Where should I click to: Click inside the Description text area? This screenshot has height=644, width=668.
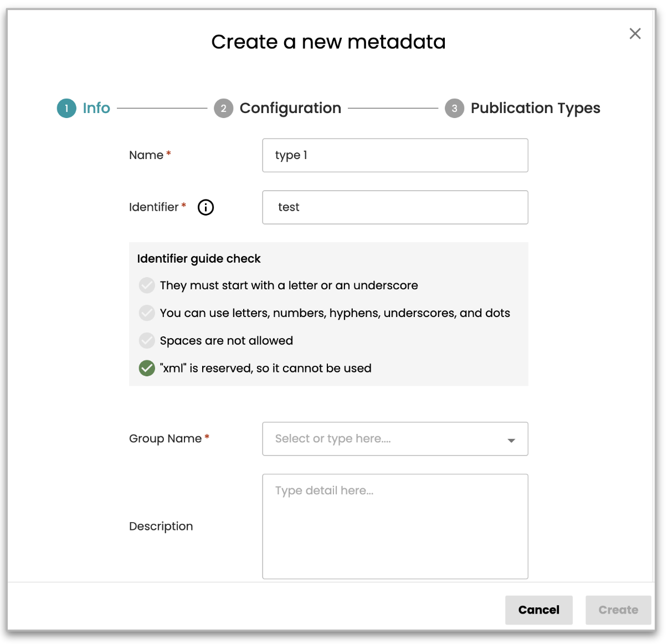[395, 525]
